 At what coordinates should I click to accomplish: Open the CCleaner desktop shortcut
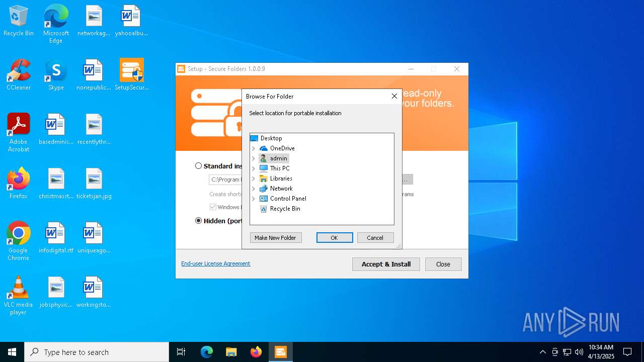[19, 75]
